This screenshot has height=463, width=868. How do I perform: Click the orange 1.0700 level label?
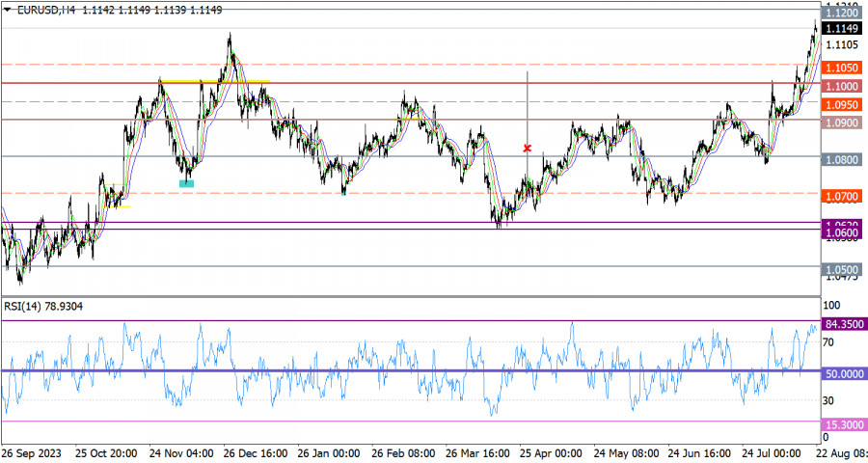pyautogui.click(x=841, y=196)
